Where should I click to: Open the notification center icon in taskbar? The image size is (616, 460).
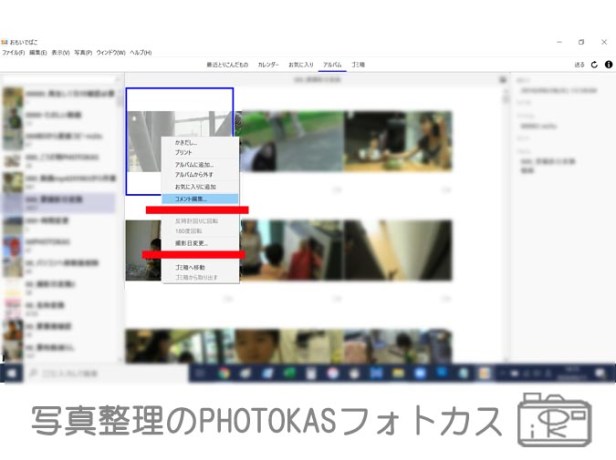pyautogui.click(x=601, y=373)
